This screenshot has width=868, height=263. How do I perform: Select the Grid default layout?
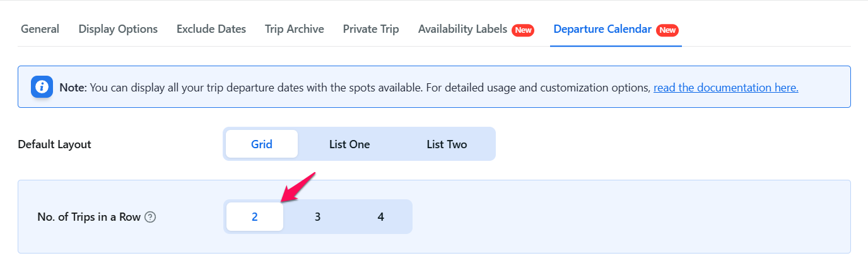pyautogui.click(x=262, y=144)
